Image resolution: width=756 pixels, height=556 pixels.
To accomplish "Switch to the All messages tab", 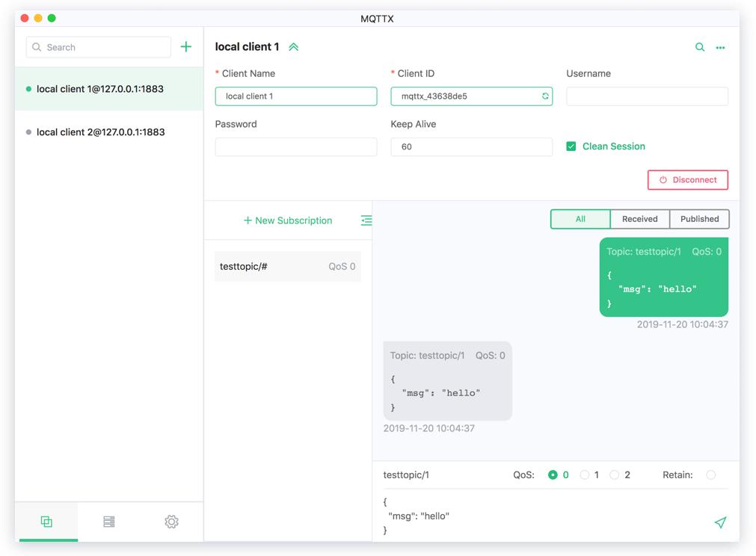I will 580,219.
